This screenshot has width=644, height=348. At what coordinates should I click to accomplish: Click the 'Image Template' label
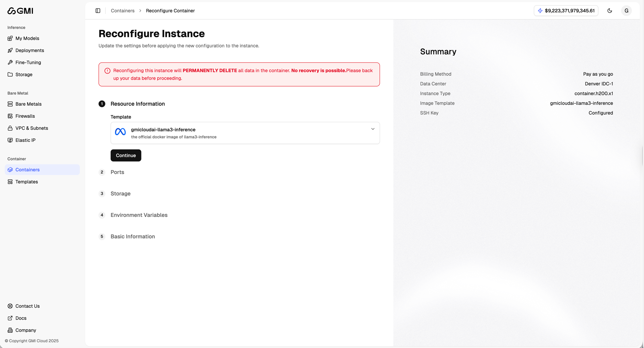coord(437,103)
